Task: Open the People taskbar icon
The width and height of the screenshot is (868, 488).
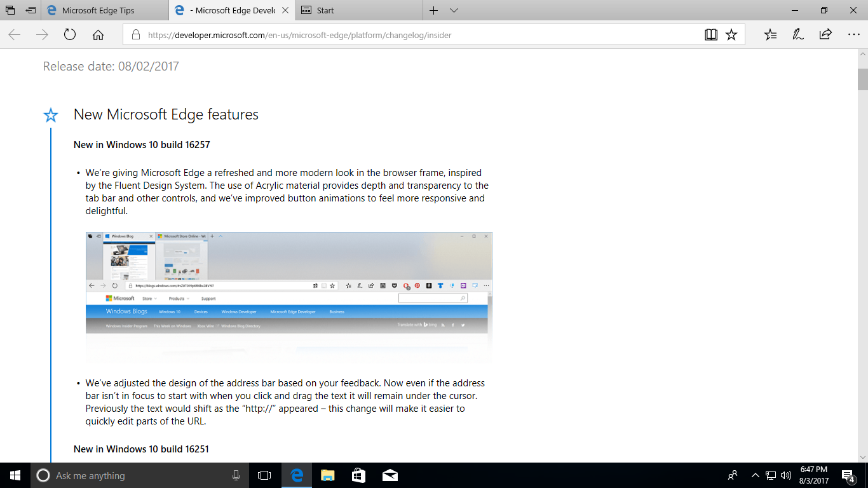Action: point(733,475)
